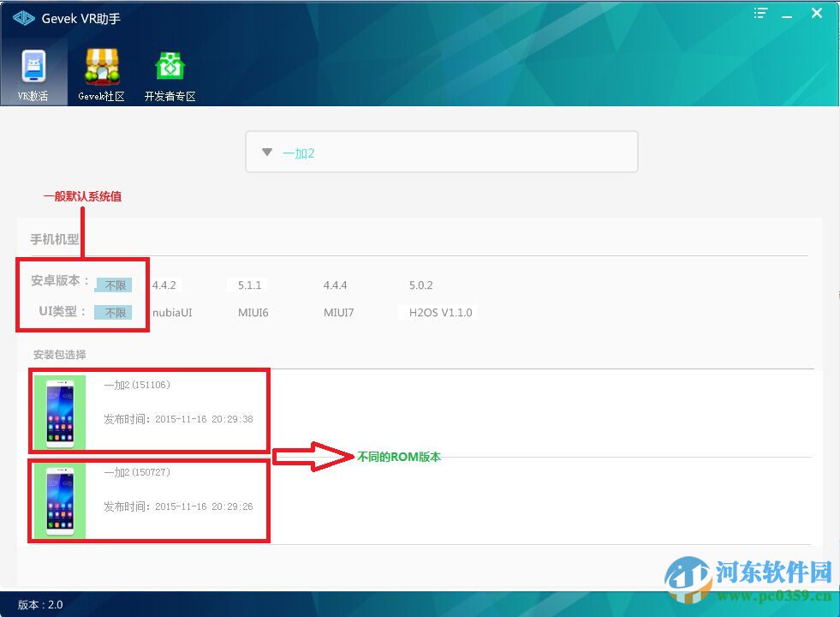Open the Gevek社区 community icon
This screenshot has width=840, height=617.
pos(101,73)
